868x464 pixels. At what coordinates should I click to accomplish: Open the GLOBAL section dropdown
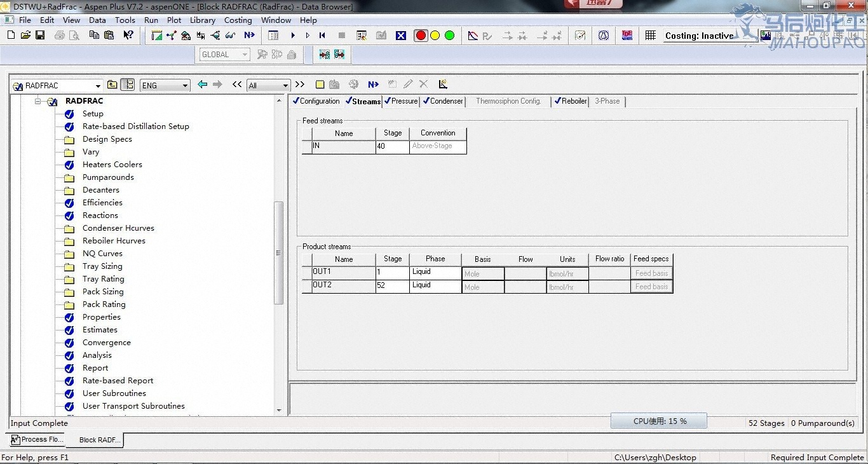(245, 55)
